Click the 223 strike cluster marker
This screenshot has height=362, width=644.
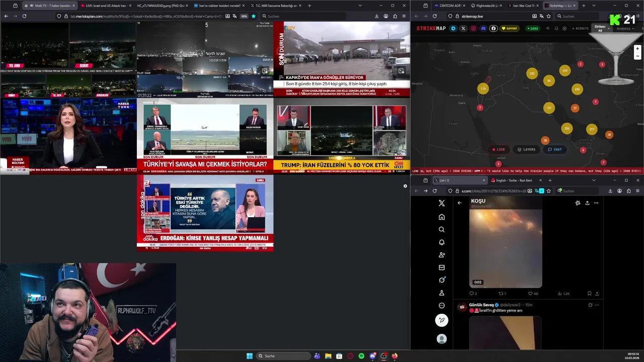click(x=532, y=73)
